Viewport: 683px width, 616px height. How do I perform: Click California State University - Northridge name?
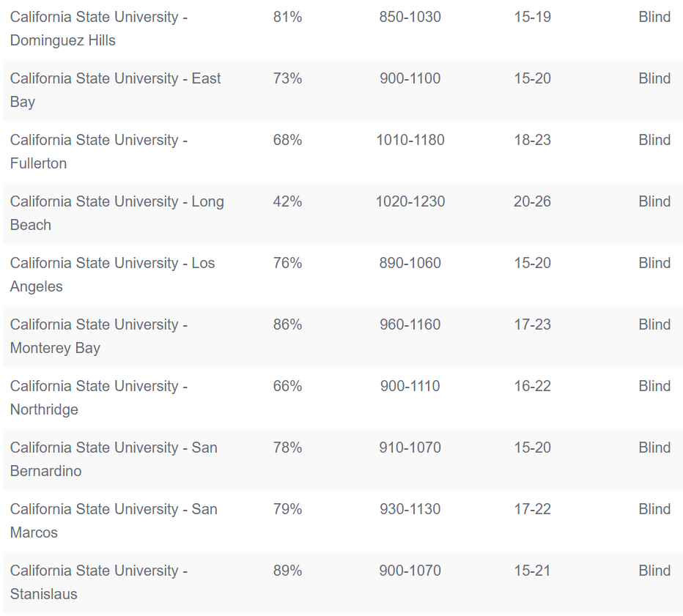(x=99, y=398)
